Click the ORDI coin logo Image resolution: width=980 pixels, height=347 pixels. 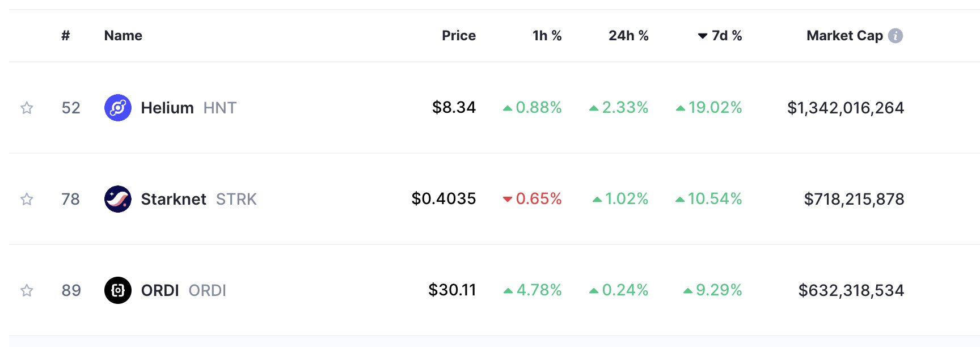[118, 290]
